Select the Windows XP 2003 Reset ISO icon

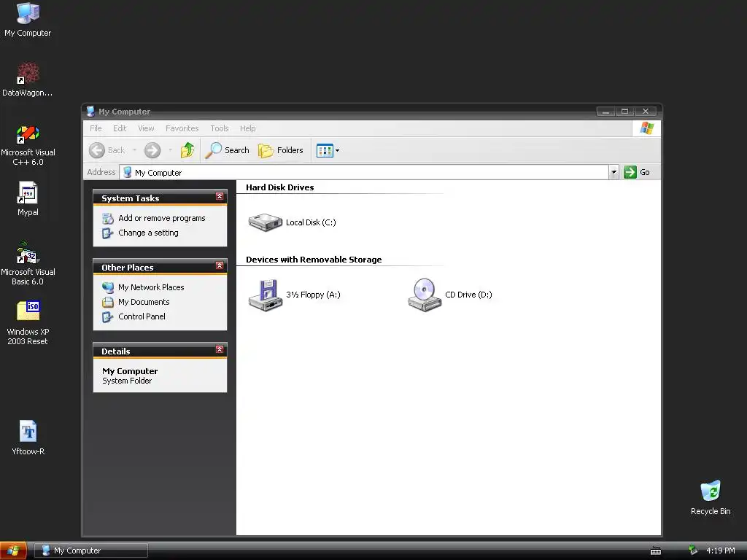coord(28,323)
